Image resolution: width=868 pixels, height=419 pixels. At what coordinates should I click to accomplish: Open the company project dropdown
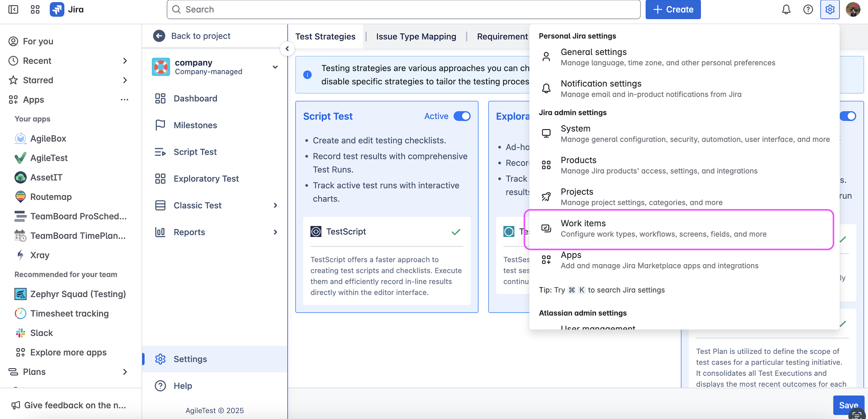click(x=275, y=67)
